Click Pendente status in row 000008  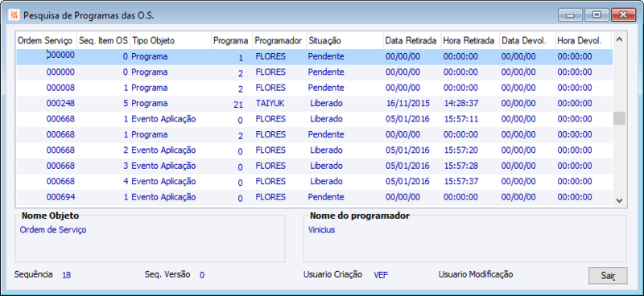coord(326,88)
